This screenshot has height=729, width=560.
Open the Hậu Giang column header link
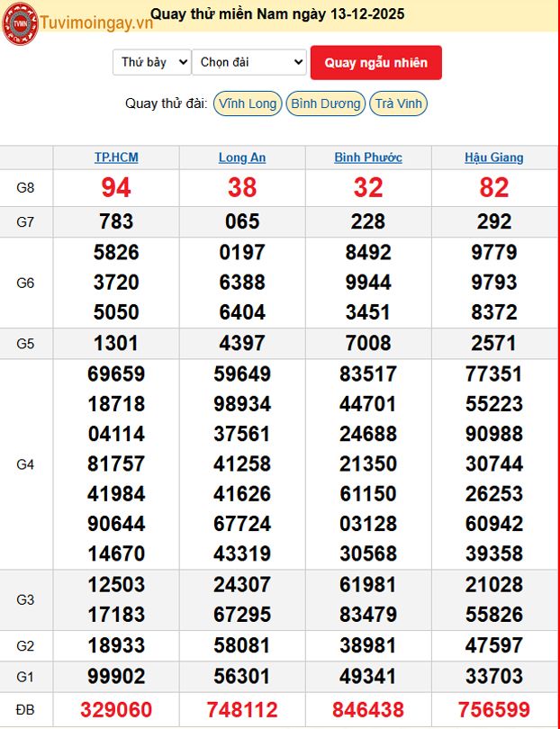coord(493,157)
